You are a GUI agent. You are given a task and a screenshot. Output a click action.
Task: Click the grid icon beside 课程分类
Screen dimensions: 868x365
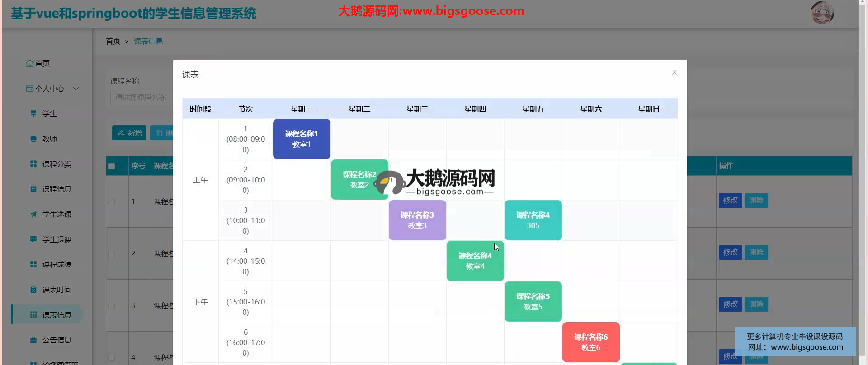[x=33, y=164]
